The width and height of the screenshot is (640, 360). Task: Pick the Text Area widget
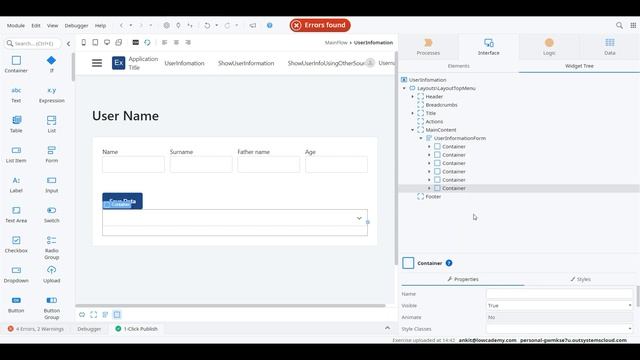(16, 214)
